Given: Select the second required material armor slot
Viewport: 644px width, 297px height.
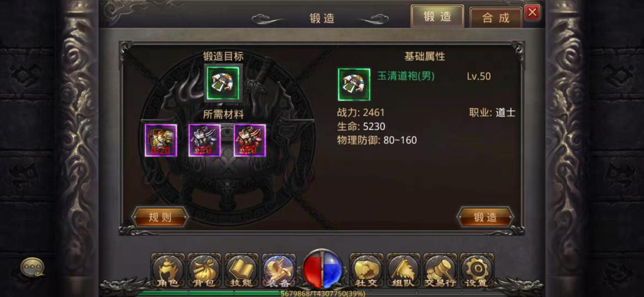Looking at the screenshot, I should click(205, 140).
